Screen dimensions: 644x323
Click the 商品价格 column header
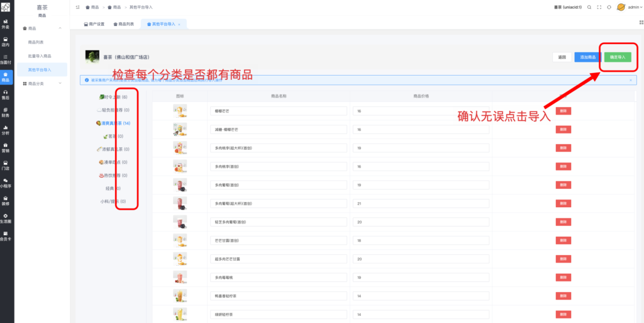coord(421,96)
